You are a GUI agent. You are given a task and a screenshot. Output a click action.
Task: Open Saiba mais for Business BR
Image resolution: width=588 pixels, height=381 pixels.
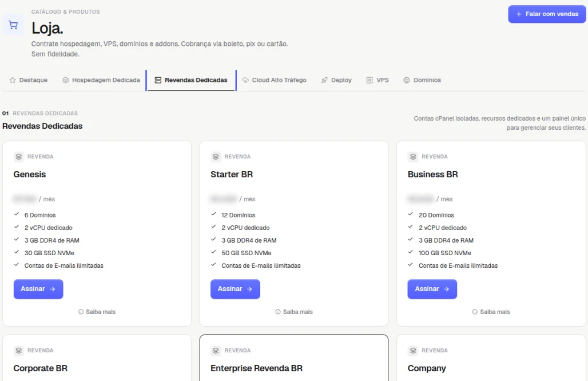pos(491,312)
